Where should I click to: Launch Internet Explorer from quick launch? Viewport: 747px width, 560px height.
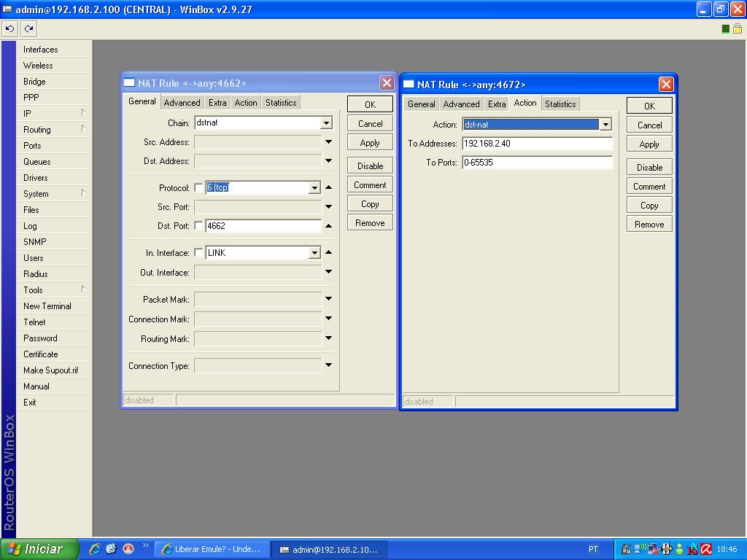point(95,549)
